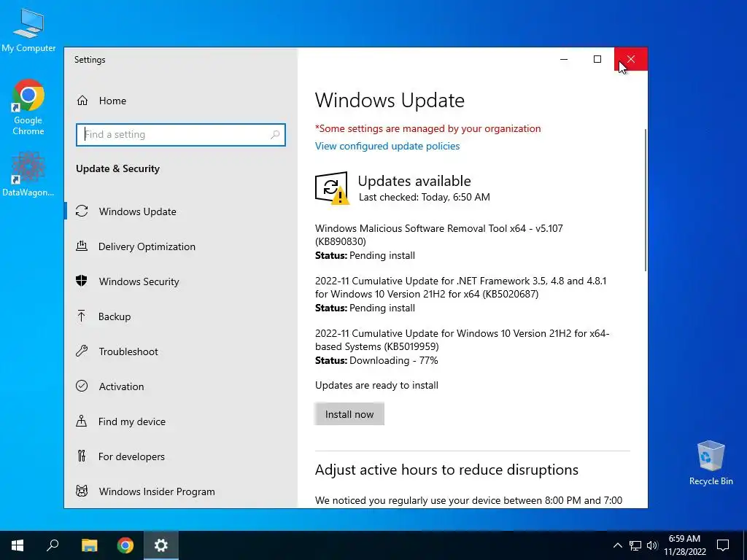
Task: Select the Recycle Bin desktop icon
Action: 711,463
